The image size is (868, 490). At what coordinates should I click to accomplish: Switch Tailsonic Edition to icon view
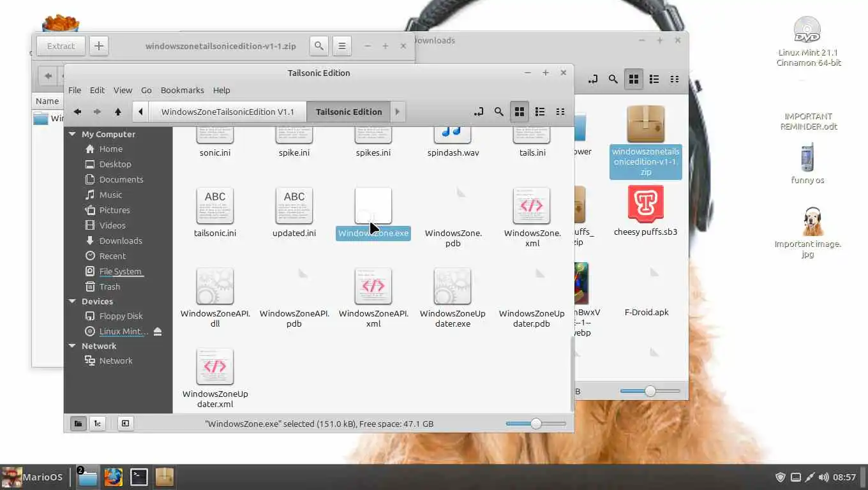520,112
